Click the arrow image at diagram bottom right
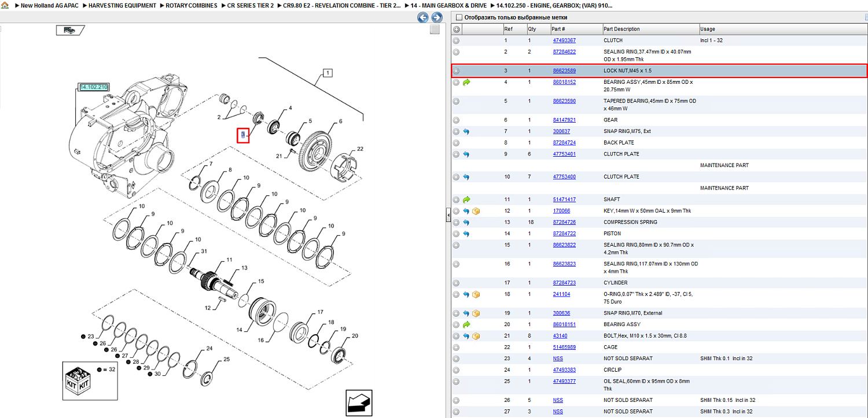868x418 pixels. point(359,402)
